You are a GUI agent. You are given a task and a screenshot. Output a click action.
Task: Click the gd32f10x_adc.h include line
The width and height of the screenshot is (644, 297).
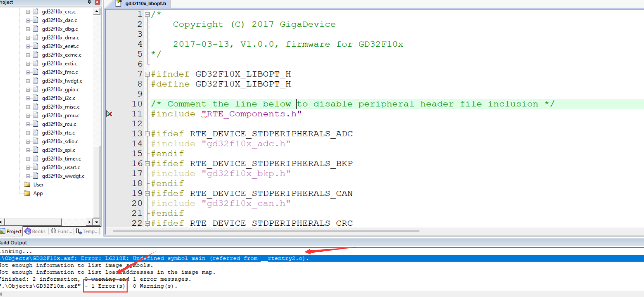click(221, 144)
